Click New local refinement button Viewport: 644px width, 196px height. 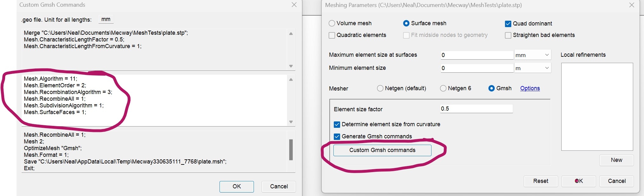click(x=617, y=160)
